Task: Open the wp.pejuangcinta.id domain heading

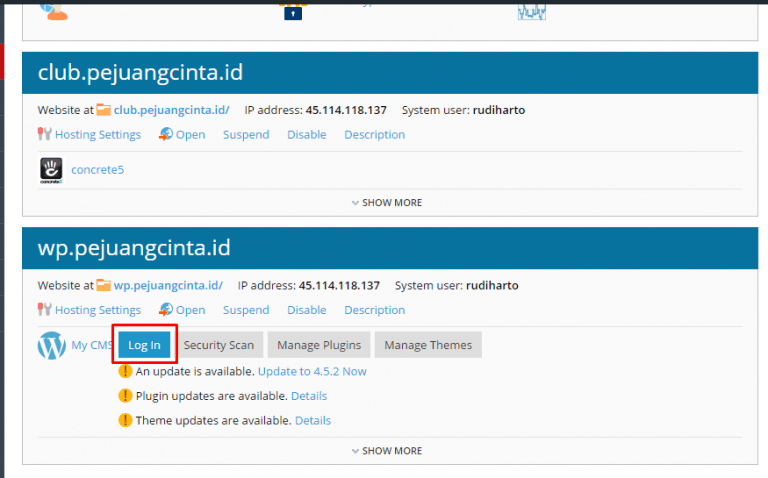Action: (x=134, y=248)
